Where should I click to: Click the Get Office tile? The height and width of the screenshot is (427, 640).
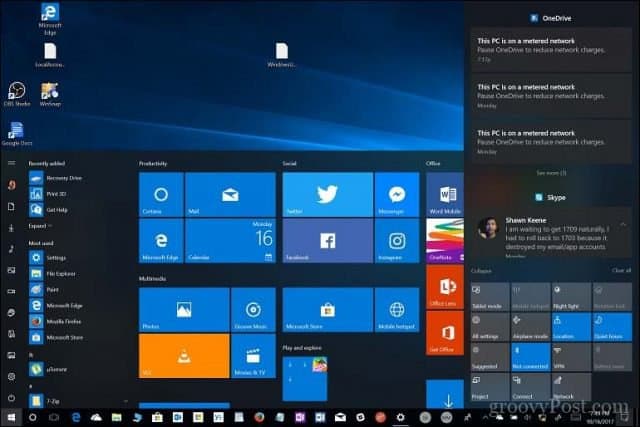pos(445,333)
